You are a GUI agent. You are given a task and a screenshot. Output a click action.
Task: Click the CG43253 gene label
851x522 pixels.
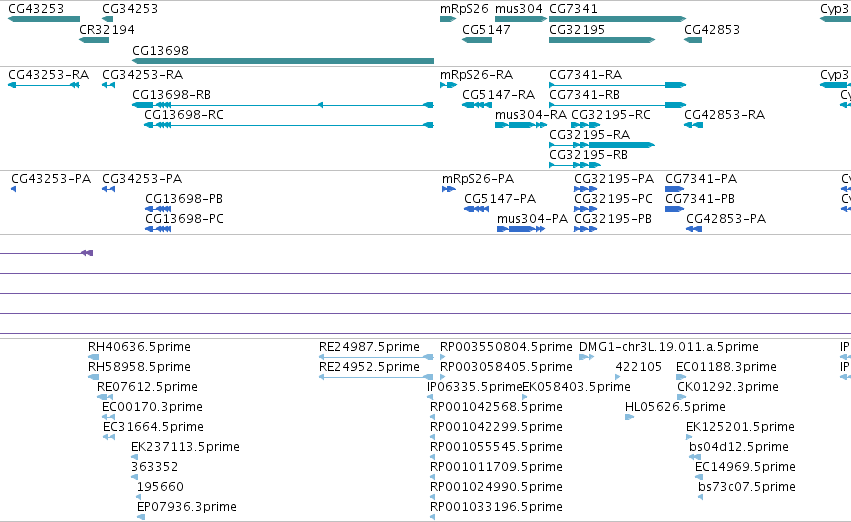coord(36,9)
